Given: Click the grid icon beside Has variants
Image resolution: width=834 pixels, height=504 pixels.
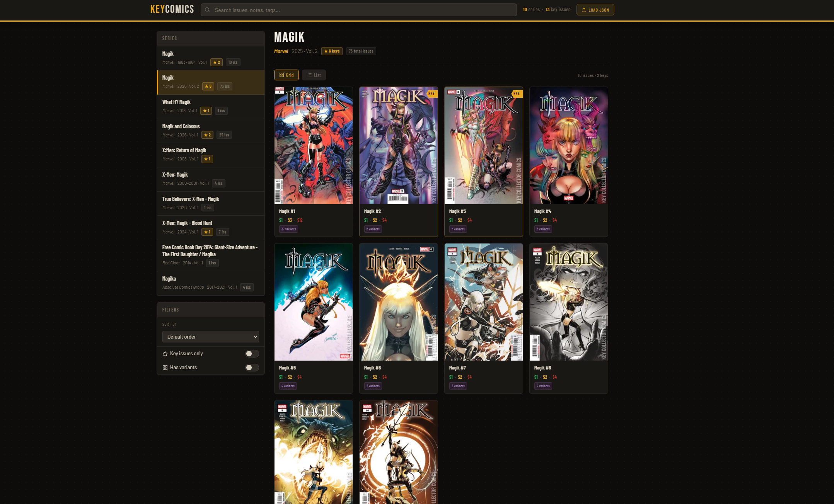Looking at the screenshot, I should point(165,368).
